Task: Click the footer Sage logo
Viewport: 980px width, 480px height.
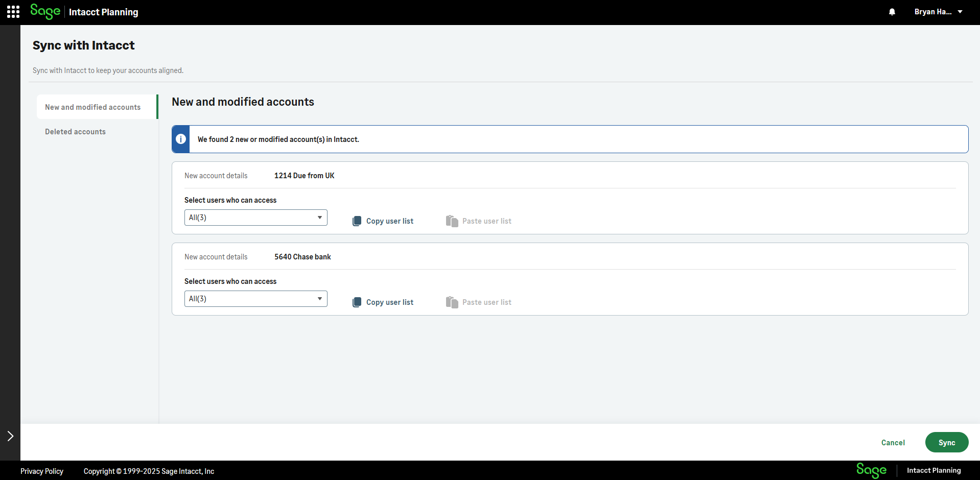Action: (871, 470)
